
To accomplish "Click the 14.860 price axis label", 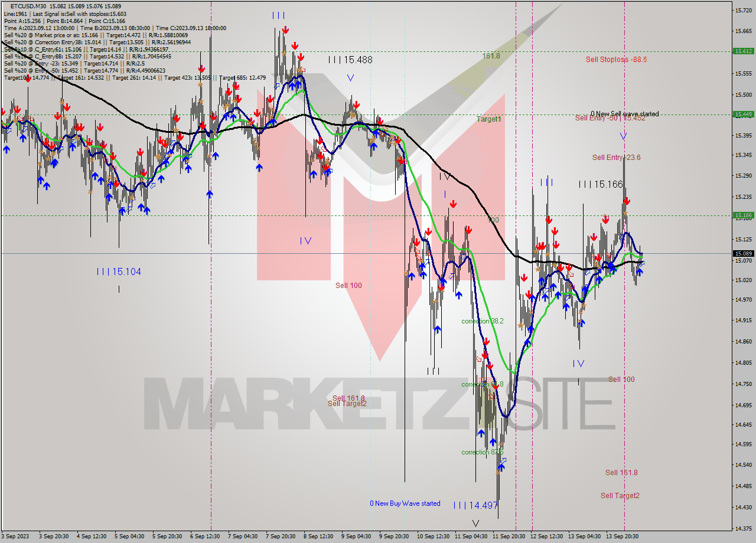I will click(x=743, y=342).
